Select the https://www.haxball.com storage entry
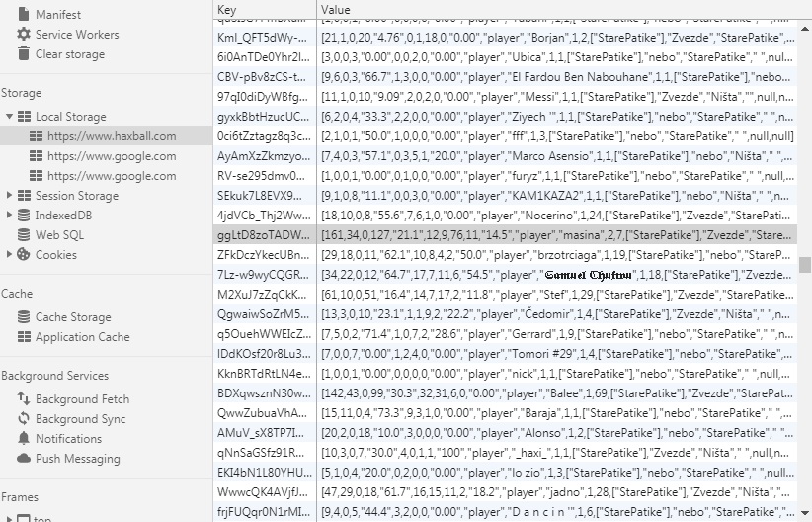812x522 pixels. (x=112, y=136)
